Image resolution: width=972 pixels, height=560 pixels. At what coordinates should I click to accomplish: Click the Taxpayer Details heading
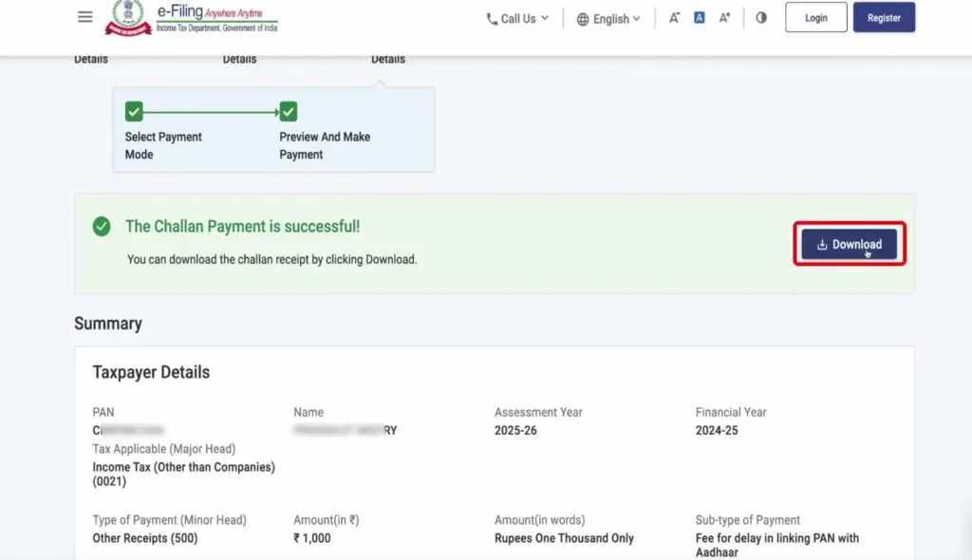pos(151,372)
